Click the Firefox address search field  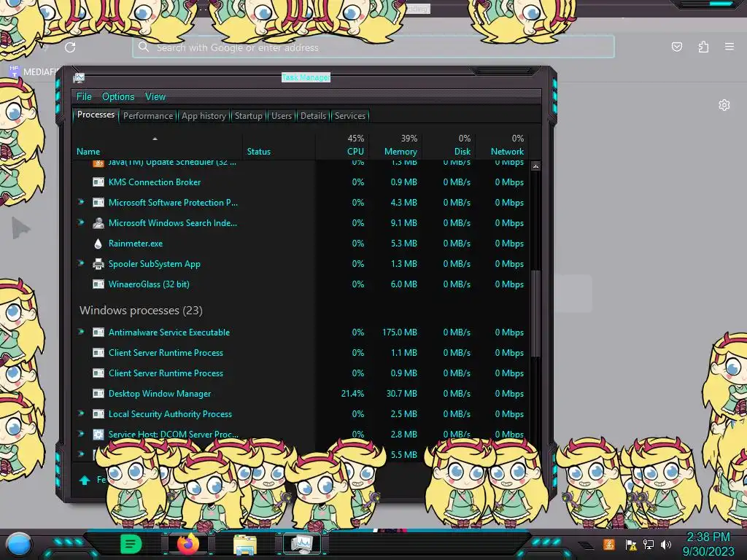(x=373, y=47)
